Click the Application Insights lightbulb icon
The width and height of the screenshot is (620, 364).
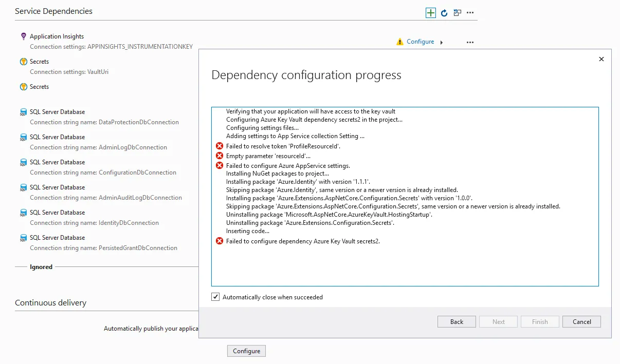[x=23, y=36]
